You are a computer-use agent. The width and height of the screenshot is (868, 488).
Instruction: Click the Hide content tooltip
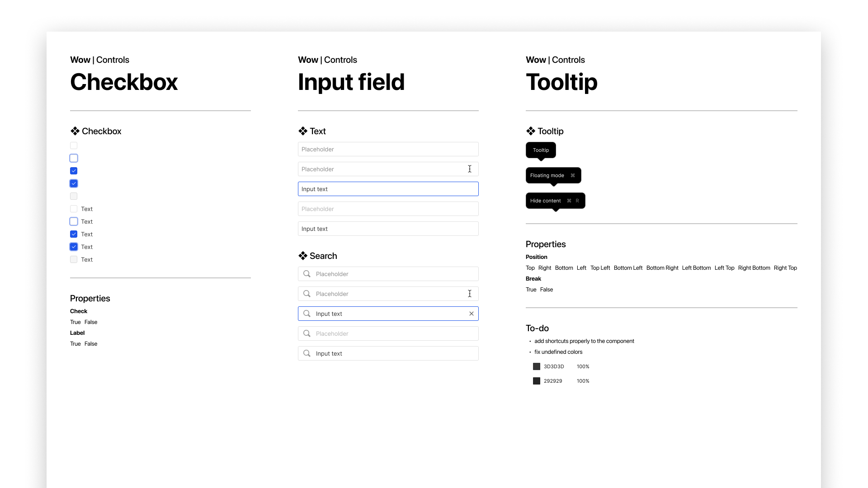click(x=555, y=201)
